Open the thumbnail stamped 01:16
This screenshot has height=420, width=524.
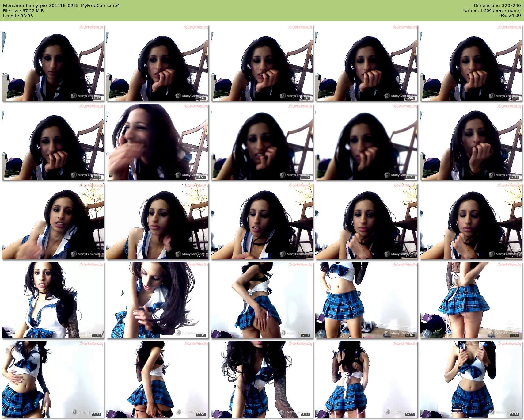[52, 63]
